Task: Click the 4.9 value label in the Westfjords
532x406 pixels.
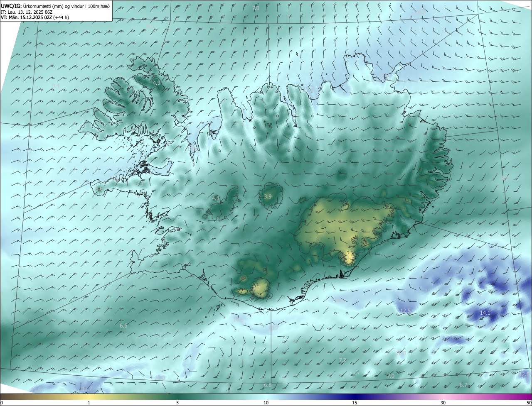Action: [157, 83]
